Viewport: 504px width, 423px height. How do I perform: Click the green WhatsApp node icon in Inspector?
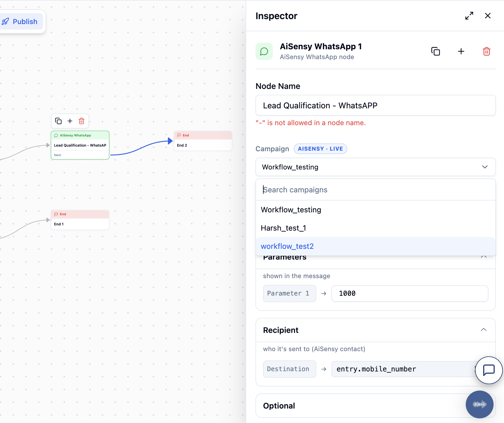click(x=264, y=51)
